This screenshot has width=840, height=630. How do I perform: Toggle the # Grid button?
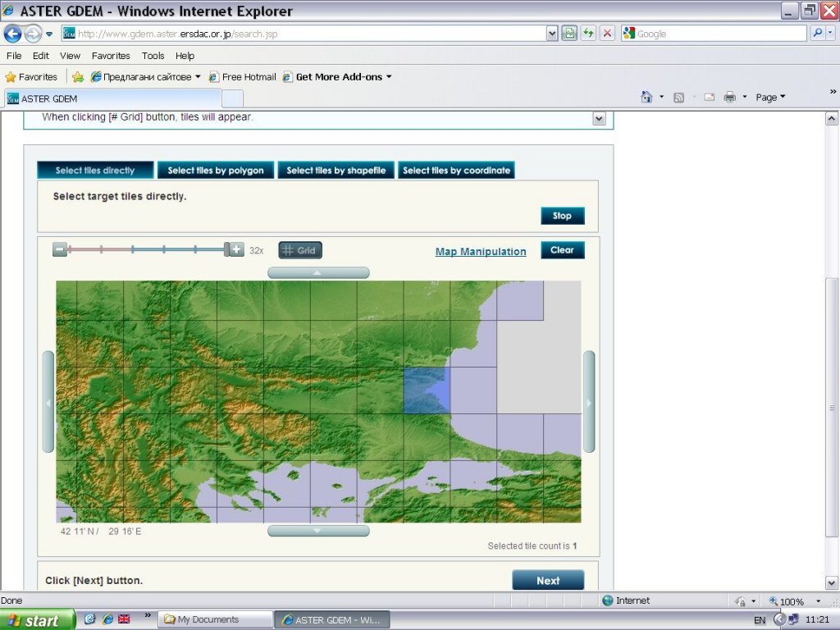point(300,250)
